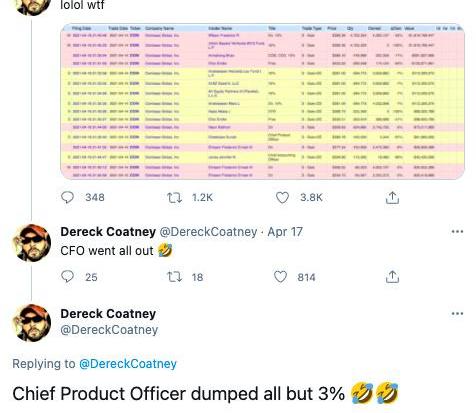Click the gray @DereckCoatney handle under the name
The width and height of the screenshot is (476, 413).
point(109,330)
